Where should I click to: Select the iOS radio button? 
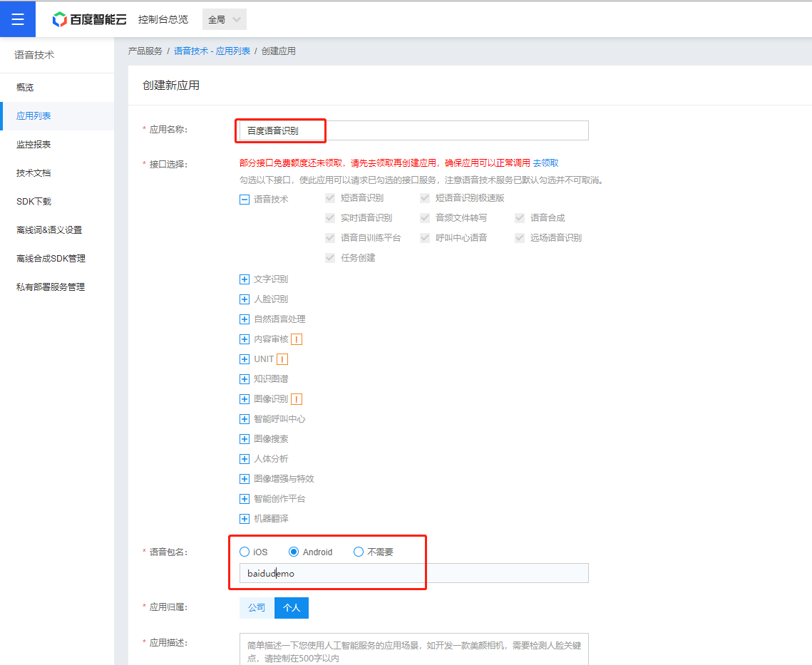(x=245, y=552)
